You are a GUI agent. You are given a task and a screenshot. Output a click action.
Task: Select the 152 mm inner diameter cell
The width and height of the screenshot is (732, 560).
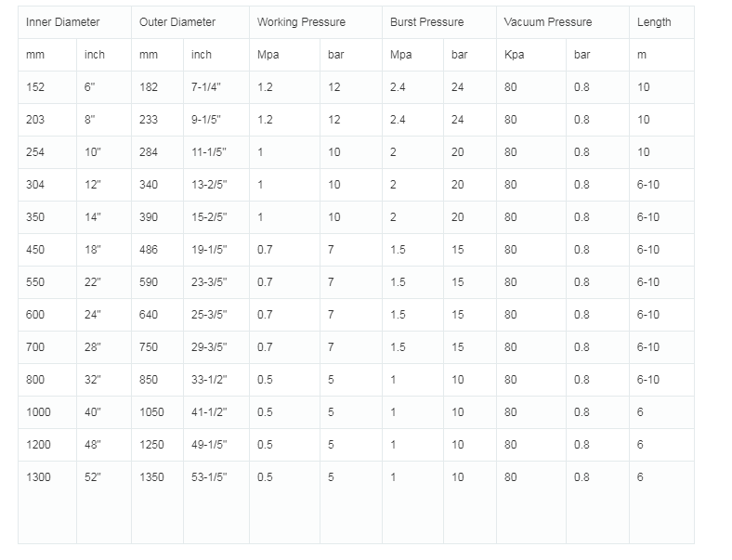coord(35,87)
